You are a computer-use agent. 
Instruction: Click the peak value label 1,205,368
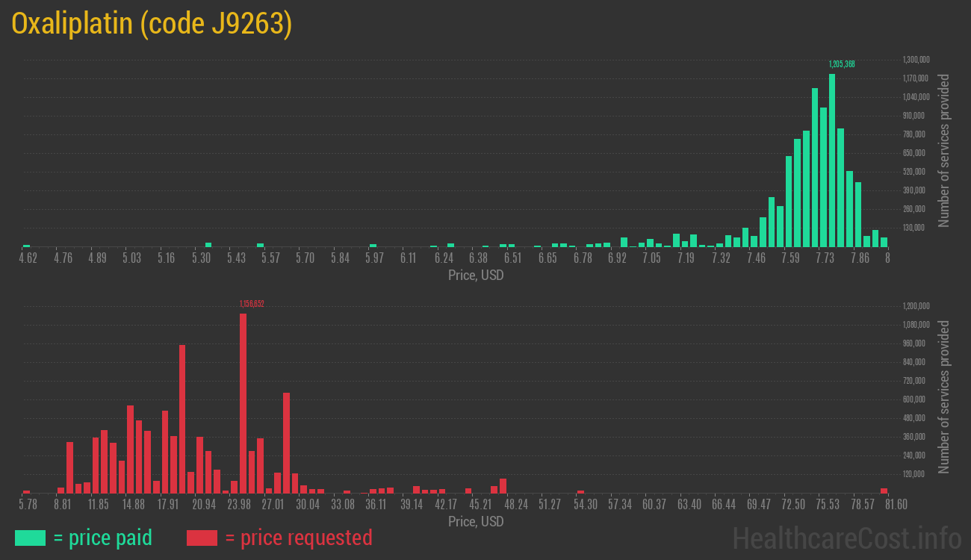(x=842, y=64)
